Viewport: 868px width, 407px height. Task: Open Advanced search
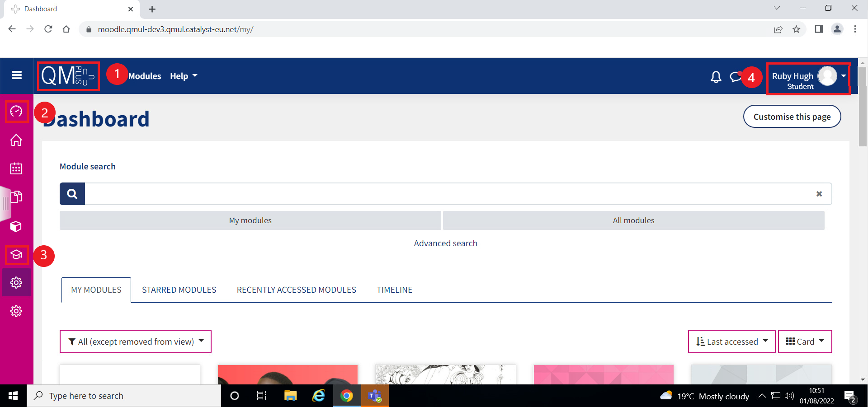coord(445,243)
